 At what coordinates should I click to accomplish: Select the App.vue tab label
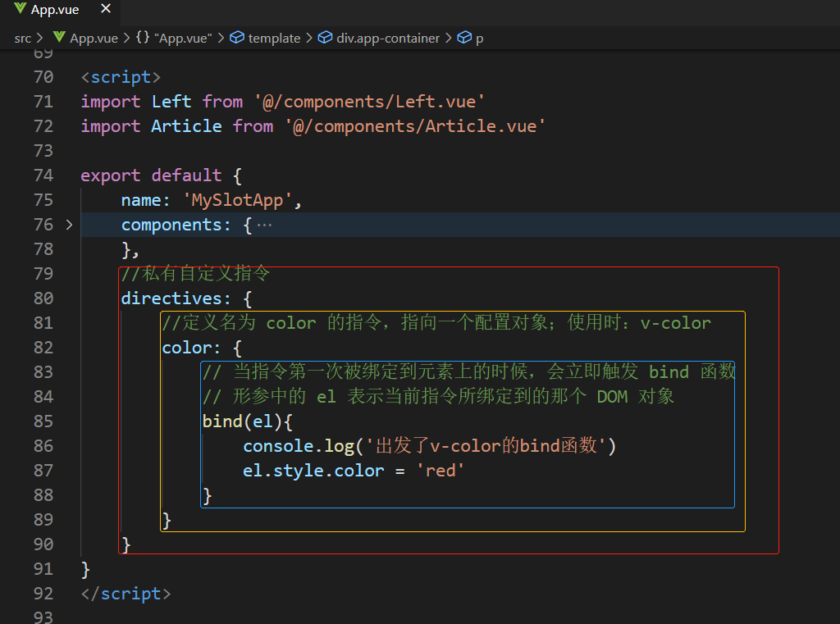55,10
